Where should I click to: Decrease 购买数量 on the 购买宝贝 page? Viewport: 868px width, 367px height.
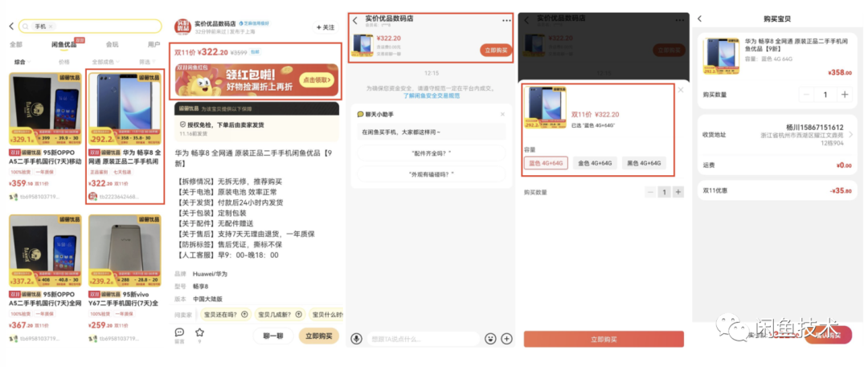pyautogui.click(x=807, y=95)
